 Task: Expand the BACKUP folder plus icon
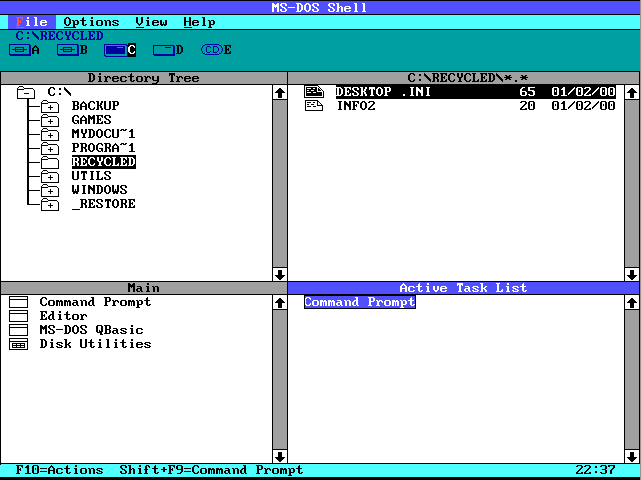pyautogui.click(x=50, y=106)
